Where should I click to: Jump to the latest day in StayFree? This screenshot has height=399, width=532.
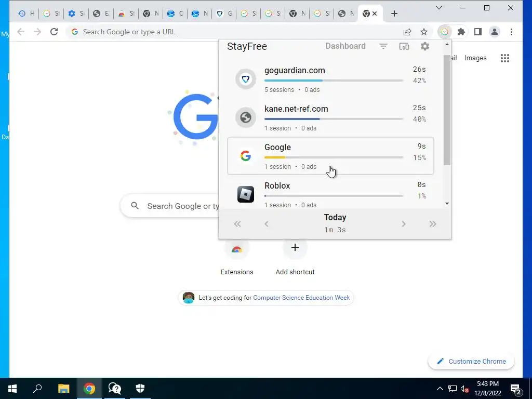(x=433, y=224)
